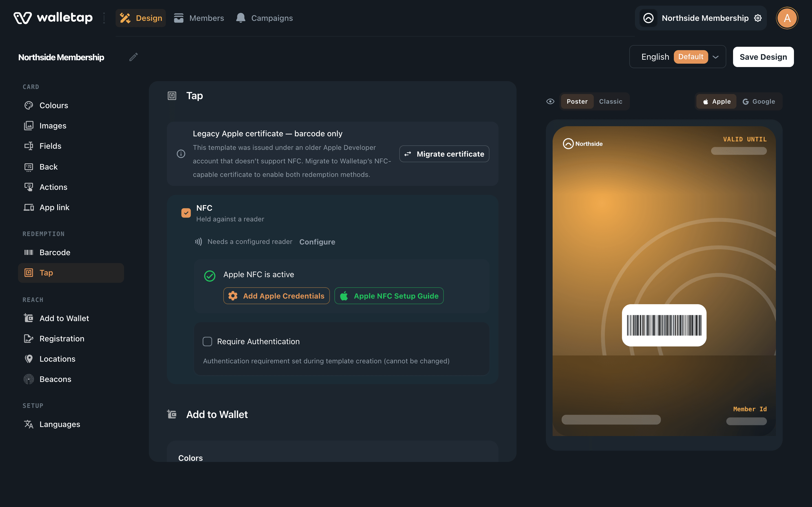Click the Configure reader link
The image size is (812, 507).
click(317, 242)
